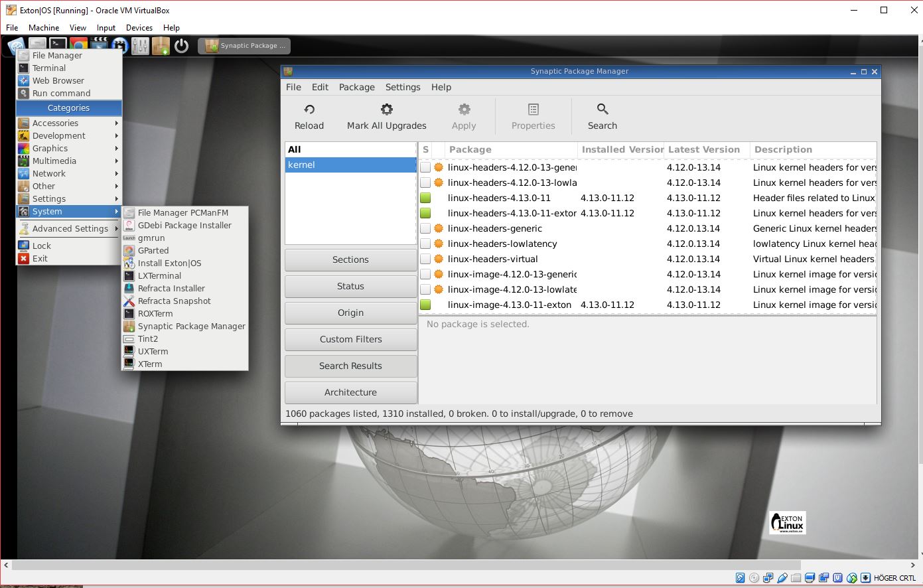Mark the linux-headers-virtual status box
923x588 pixels.
click(x=425, y=259)
